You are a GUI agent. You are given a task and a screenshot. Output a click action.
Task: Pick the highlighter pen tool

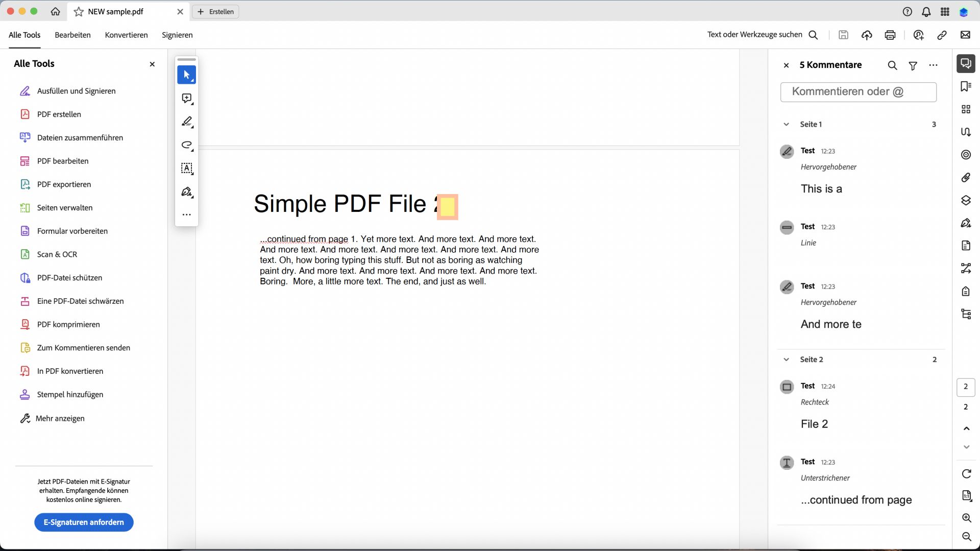tap(186, 122)
